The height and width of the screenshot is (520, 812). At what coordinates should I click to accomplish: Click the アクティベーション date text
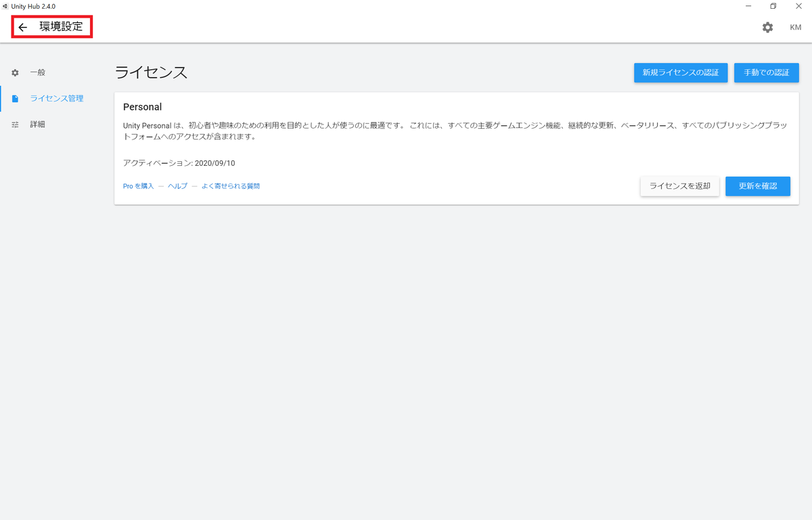point(179,162)
